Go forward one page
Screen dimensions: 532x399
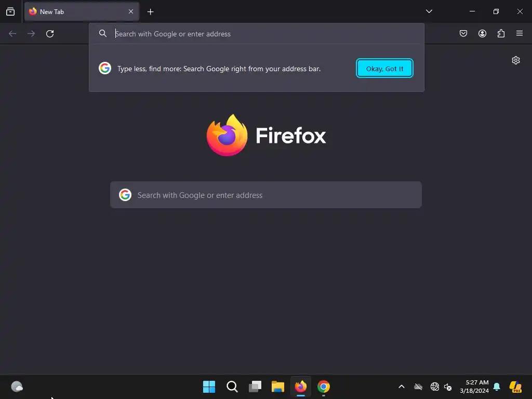click(31, 34)
